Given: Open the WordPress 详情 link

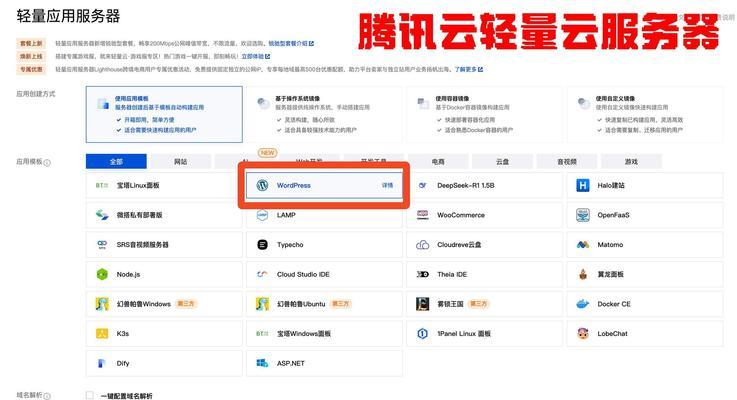Looking at the screenshot, I should pos(387,185).
